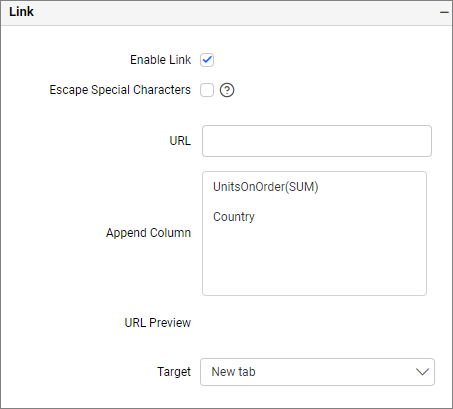453x409 pixels.
Task: Click the URL label text
Action: 180,141
